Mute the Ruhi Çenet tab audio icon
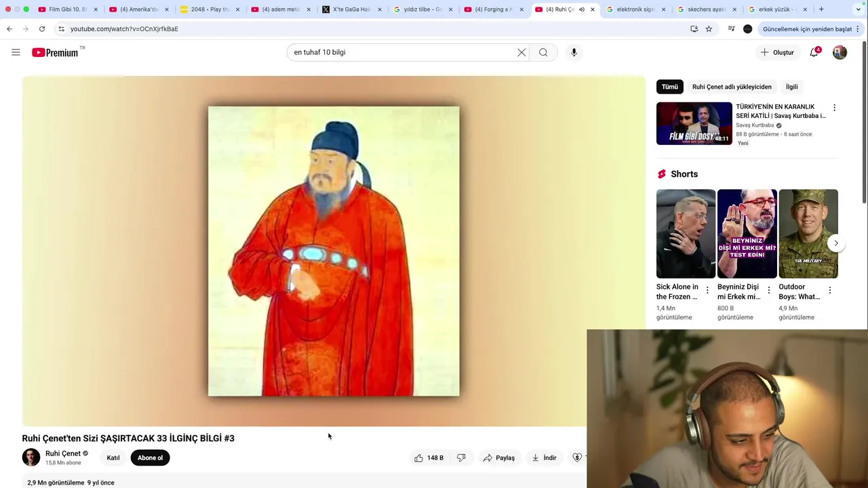This screenshot has width=868, height=488. coord(582,9)
